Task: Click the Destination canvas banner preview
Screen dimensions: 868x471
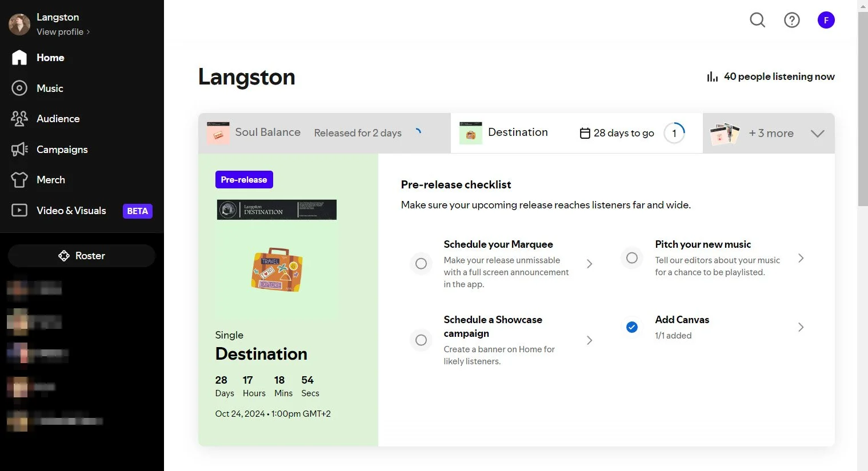Action: (x=277, y=210)
